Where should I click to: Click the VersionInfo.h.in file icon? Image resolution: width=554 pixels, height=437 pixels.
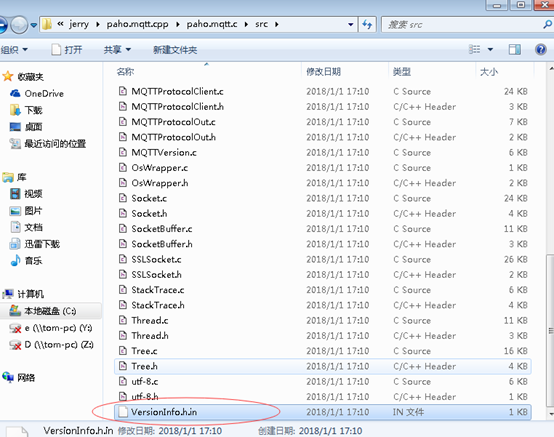point(123,412)
